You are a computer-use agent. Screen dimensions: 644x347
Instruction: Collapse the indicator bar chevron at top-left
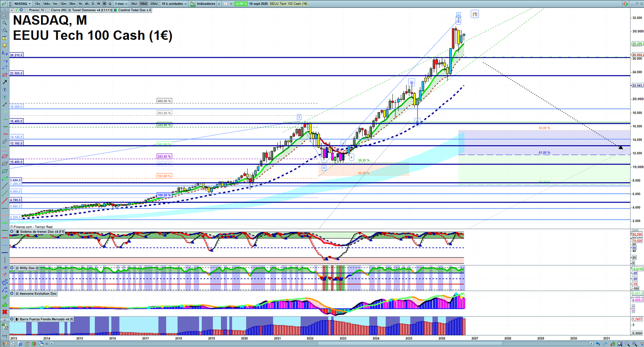coord(4,10)
